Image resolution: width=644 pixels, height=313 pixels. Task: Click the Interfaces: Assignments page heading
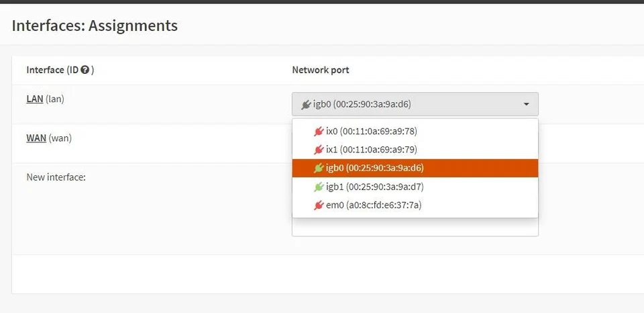[95, 26]
